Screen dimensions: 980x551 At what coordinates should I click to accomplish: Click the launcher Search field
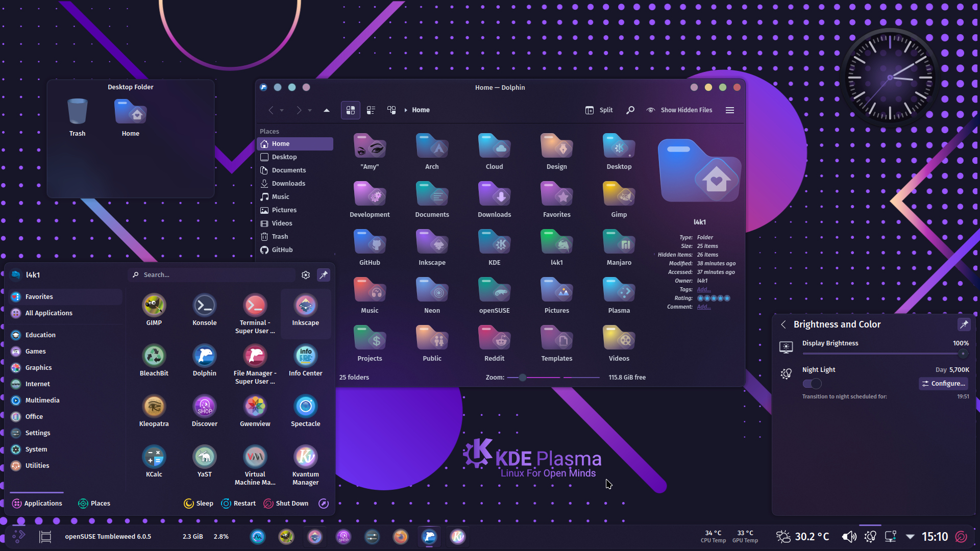211,275
